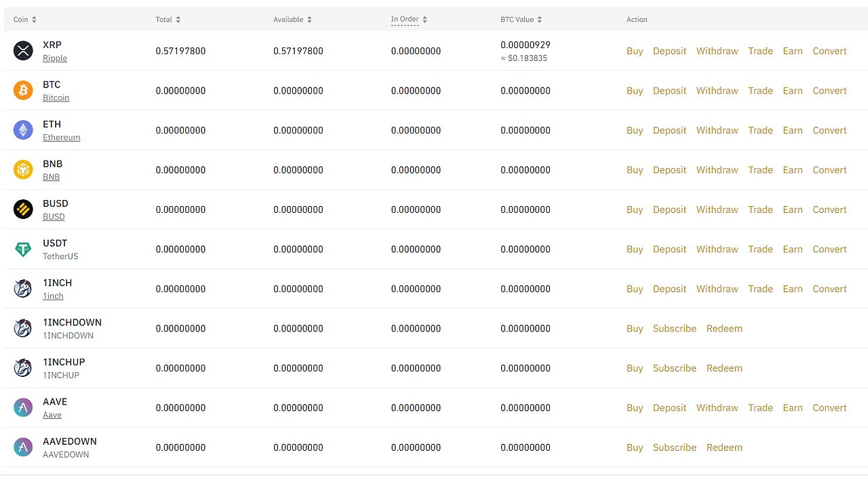Screen dimensions: 868x480
Task: Deposit BTC in the Bitcoin row
Action: pyautogui.click(x=670, y=90)
